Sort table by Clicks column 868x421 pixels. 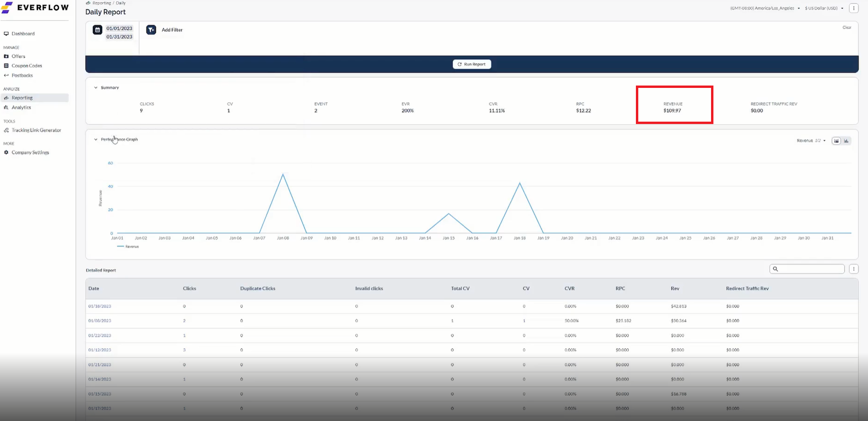tap(189, 288)
